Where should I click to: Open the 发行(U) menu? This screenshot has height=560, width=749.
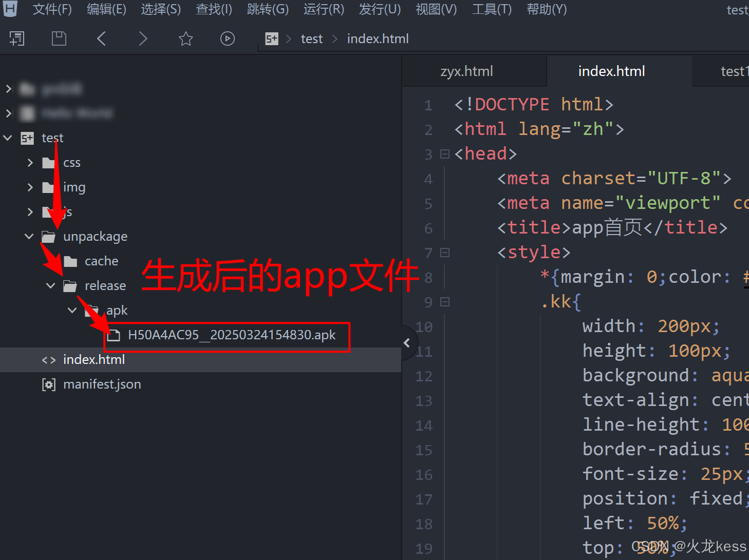click(x=380, y=9)
